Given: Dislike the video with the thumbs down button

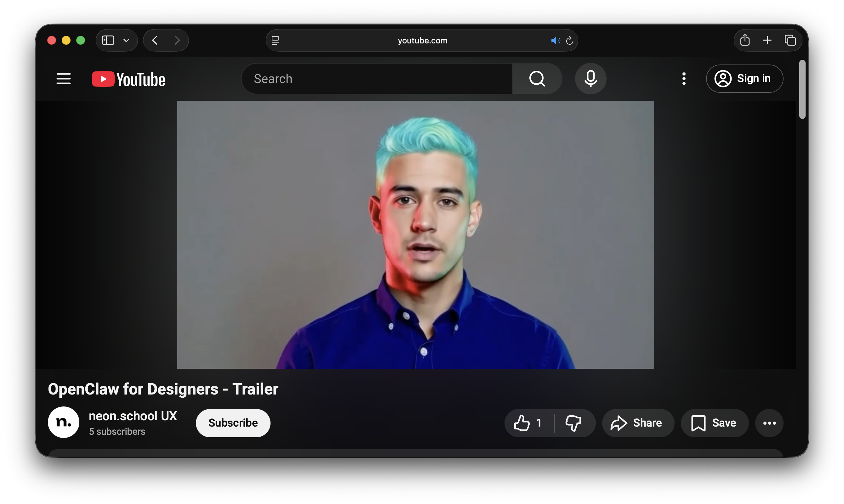Looking at the screenshot, I should 573,423.
